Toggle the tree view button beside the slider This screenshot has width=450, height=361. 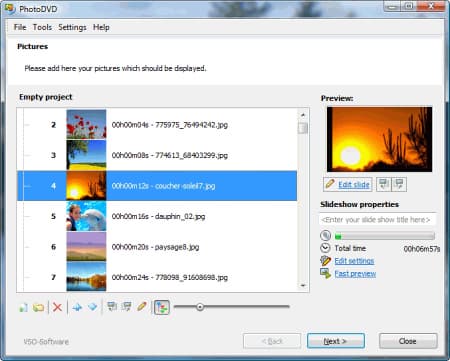(x=162, y=307)
